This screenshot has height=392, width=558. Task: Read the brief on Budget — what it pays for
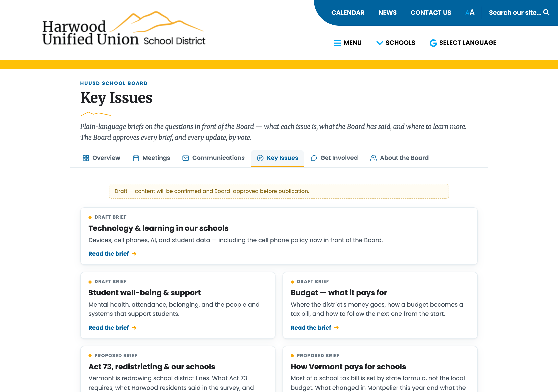pos(315,328)
